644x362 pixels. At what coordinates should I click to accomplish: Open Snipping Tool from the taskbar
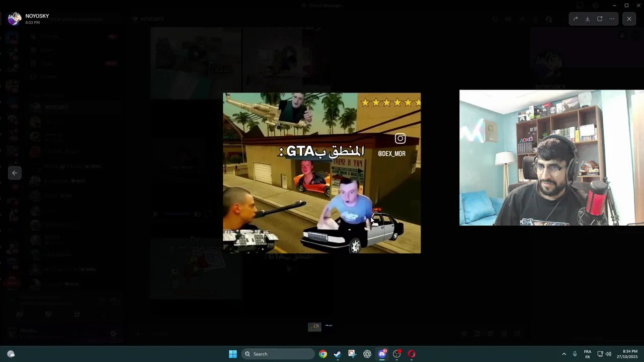point(352,354)
